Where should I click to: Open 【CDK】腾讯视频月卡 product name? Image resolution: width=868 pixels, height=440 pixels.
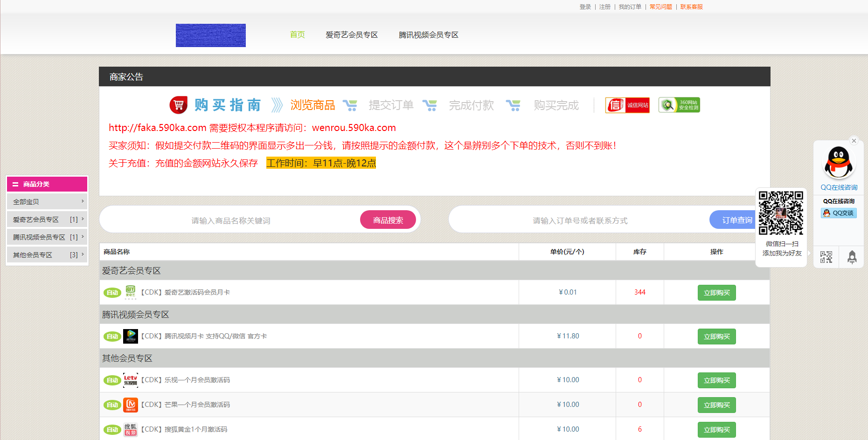point(204,336)
